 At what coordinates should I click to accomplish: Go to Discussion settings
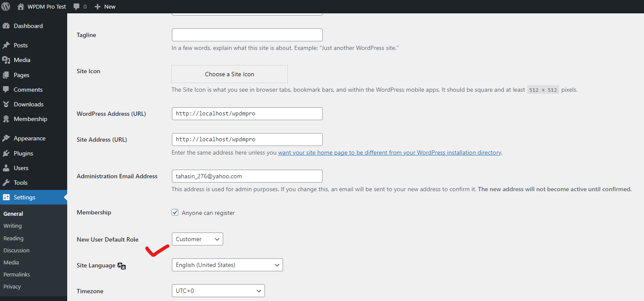coord(16,250)
